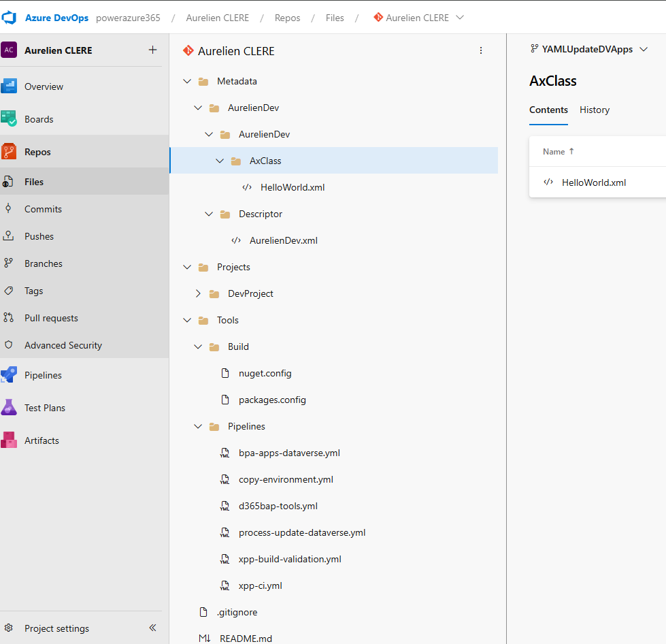Click code icon of HelloWorld.xml in tree
The image size is (666, 644).
247,187
